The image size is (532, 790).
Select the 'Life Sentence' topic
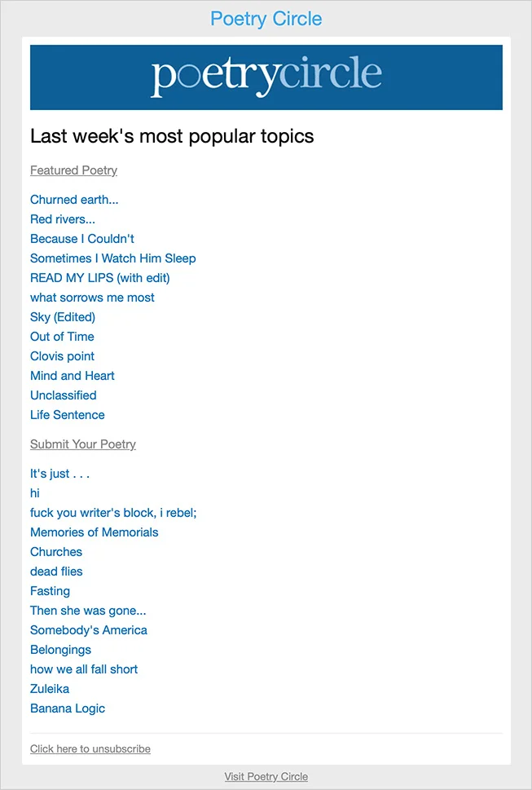click(67, 415)
